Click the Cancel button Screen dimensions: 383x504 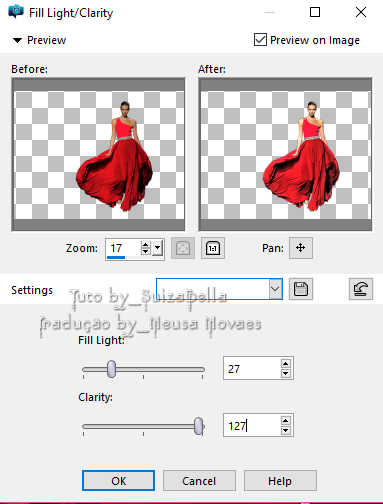pos(199,481)
